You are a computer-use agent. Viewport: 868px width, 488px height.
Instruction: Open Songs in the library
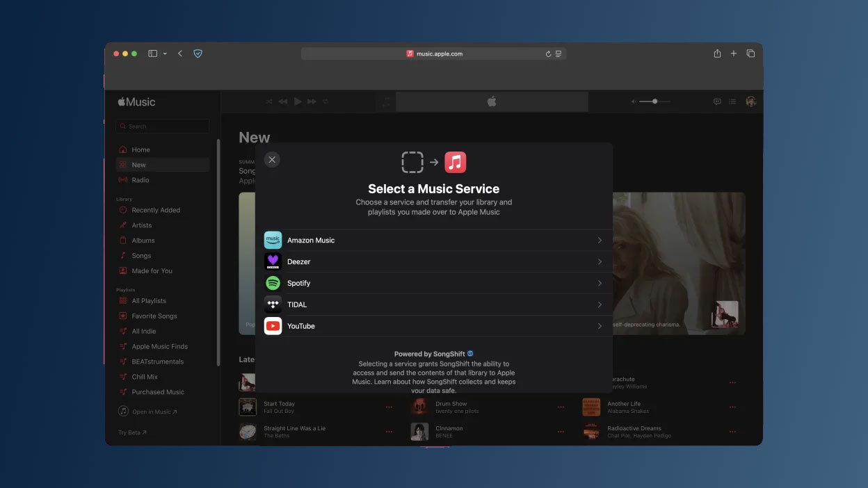(x=162, y=256)
